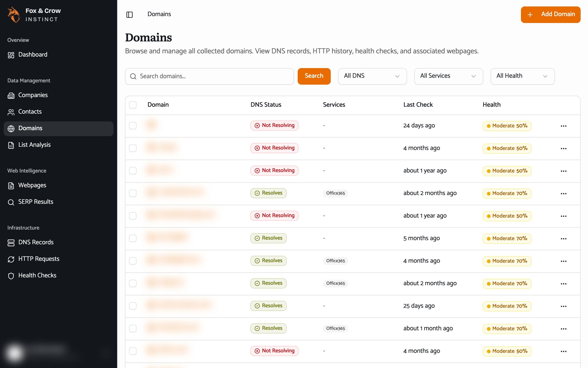Open actions menu for 24 days ago row
This screenshot has height=368, width=588.
563,126
